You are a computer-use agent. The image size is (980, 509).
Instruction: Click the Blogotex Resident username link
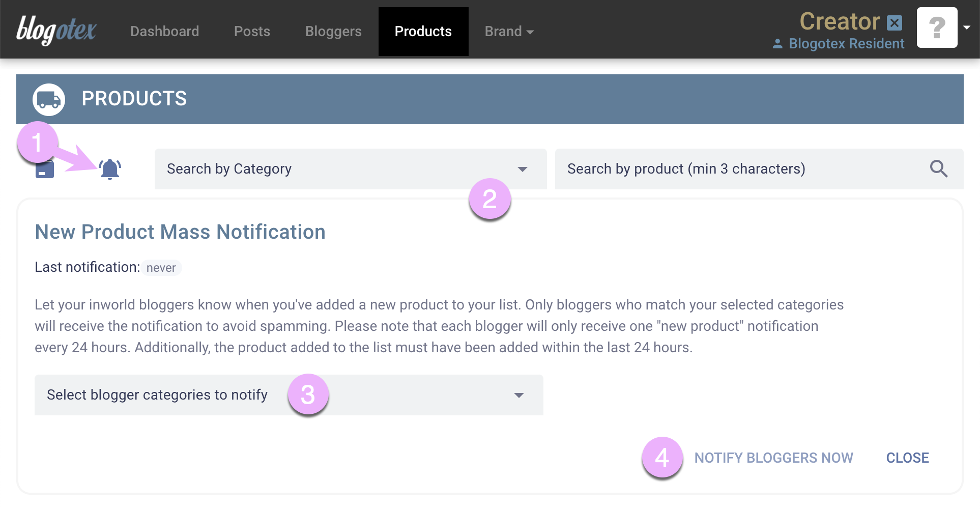pos(846,44)
